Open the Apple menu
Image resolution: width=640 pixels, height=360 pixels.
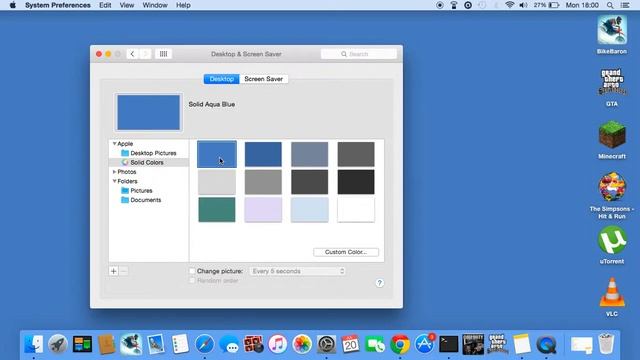(x=13, y=5)
